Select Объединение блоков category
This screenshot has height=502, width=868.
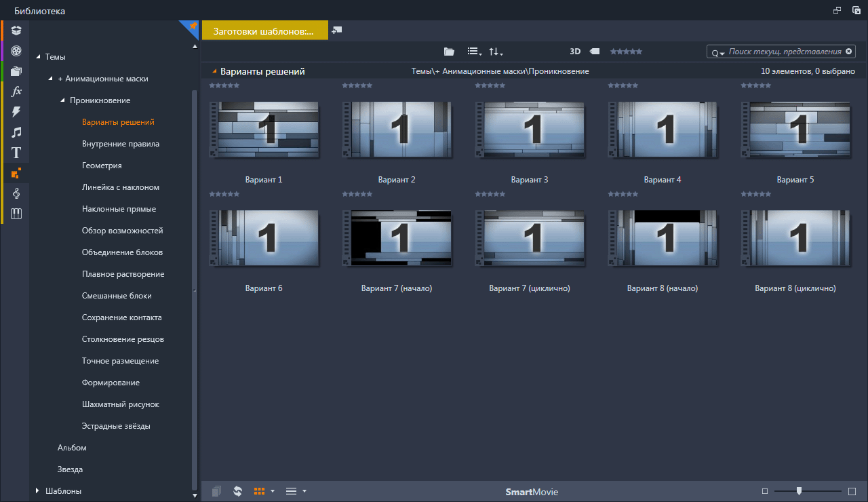tap(122, 252)
